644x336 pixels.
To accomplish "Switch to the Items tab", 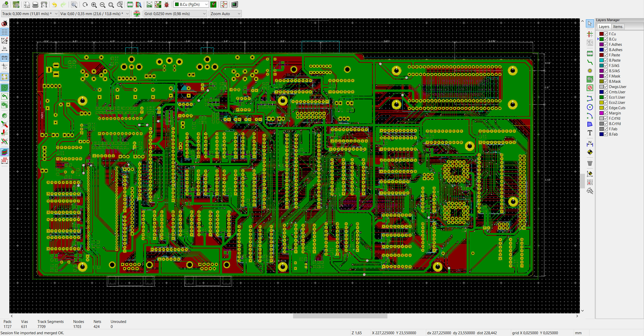I will click(x=618, y=27).
